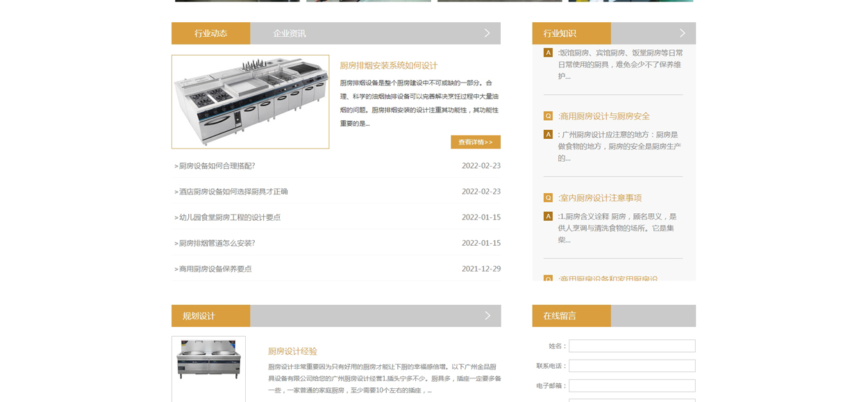The width and height of the screenshot is (868, 402).
Task: Open the double wok stove thumbnail
Action: pyautogui.click(x=208, y=369)
